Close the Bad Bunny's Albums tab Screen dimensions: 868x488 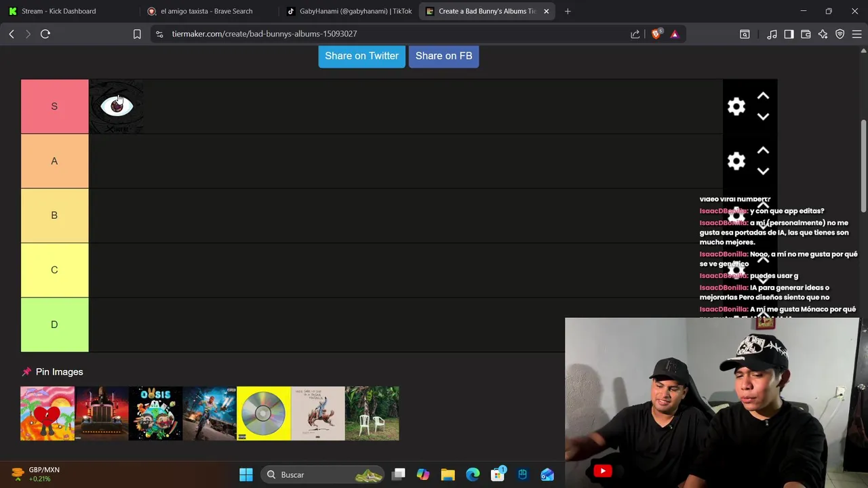(x=547, y=11)
